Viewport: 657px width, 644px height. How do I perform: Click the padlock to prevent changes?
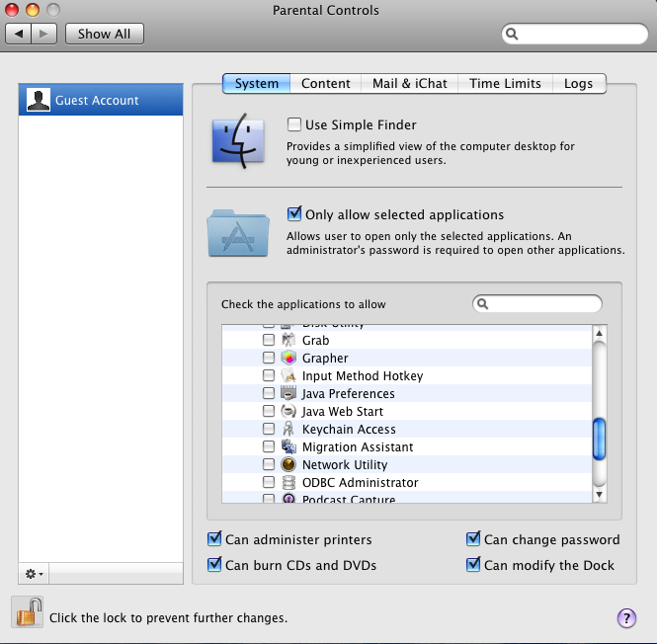point(28,612)
